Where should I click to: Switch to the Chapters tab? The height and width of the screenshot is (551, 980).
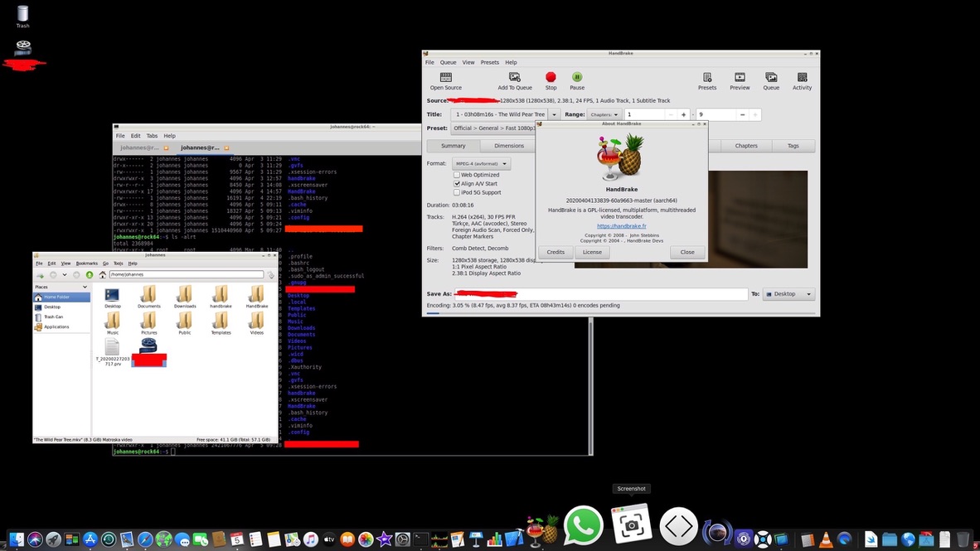745,146
